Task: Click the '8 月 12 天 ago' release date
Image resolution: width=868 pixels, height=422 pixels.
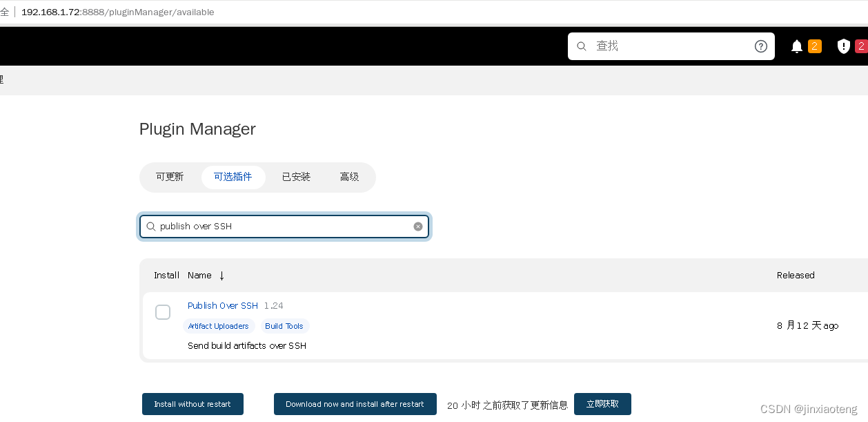Action: [x=807, y=325]
